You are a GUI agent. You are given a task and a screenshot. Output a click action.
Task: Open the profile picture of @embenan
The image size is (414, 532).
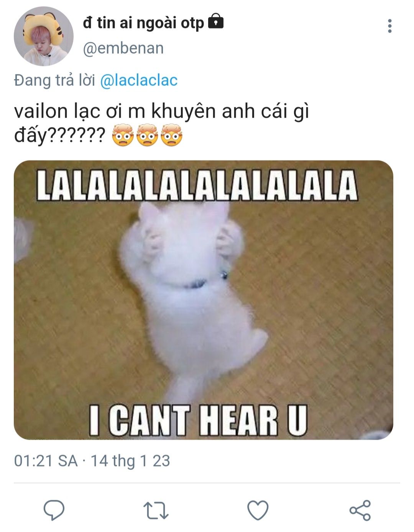(43, 36)
